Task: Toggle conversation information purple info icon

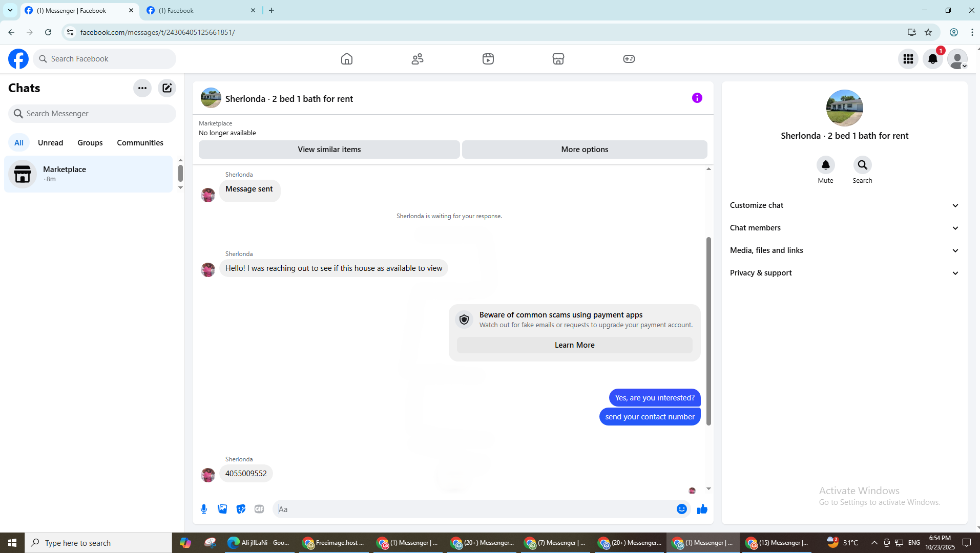Action: [697, 98]
